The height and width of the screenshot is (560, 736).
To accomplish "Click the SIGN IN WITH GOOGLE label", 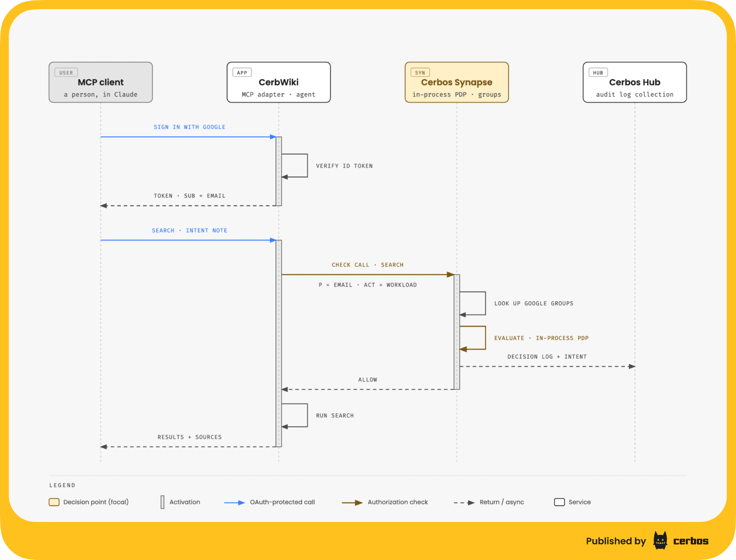I will [x=189, y=127].
